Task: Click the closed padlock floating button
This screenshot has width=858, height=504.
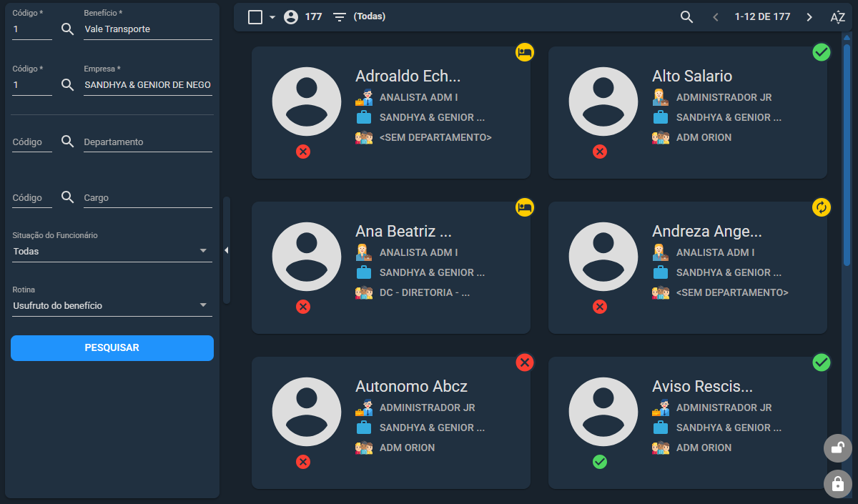Action: click(x=837, y=483)
